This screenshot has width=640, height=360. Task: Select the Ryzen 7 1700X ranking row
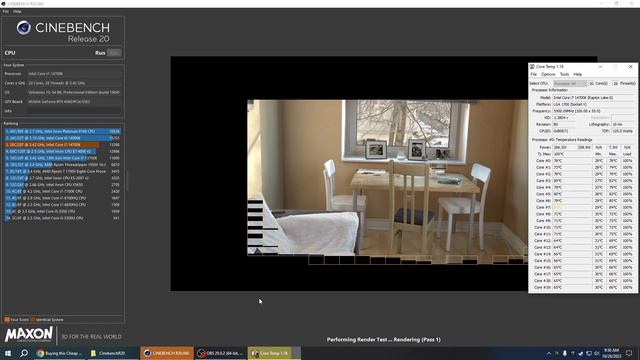click(62, 171)
